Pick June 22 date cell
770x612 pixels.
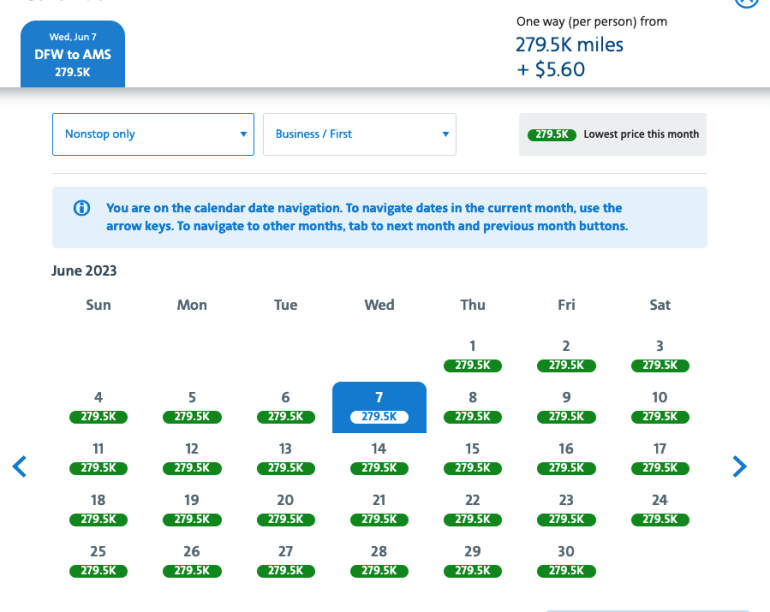tap(473, 508)
